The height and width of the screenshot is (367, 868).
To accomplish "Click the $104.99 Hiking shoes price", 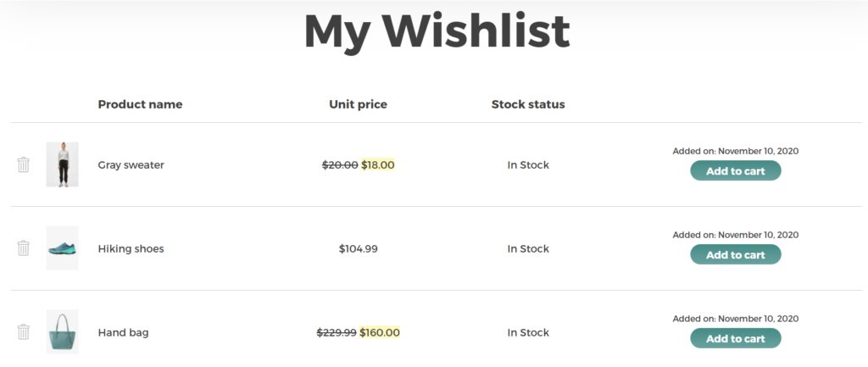I will pyautogui.click(x=359, y=248).
